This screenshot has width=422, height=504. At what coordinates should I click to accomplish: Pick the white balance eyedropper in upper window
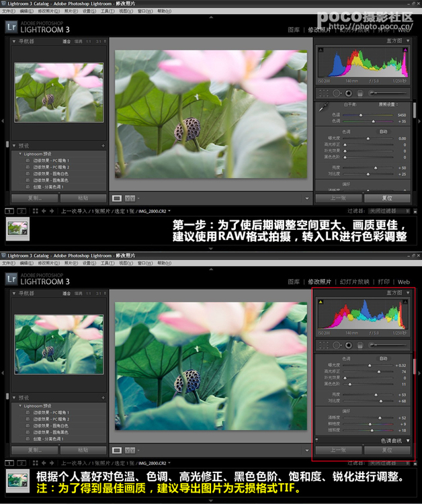tap(323, 107)
